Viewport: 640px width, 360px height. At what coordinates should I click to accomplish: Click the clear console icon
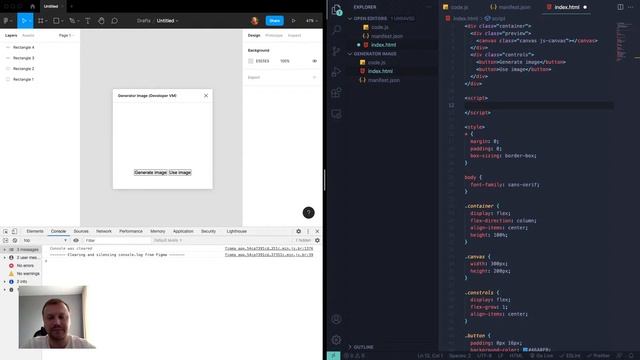15,240
